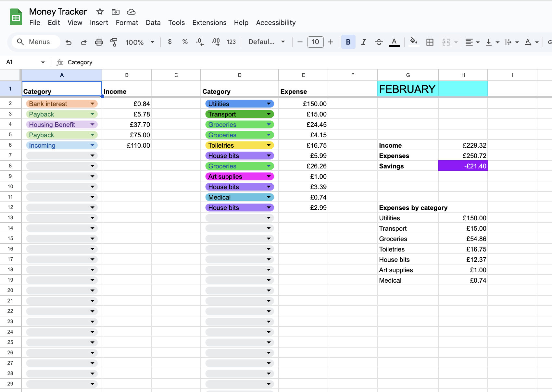
Task: Format cells as percent
Action: pyautogui.click(x=185, y=42)
